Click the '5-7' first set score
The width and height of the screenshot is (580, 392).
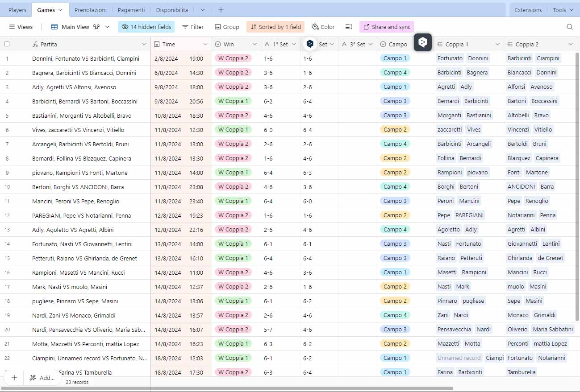tap(268, 330)
